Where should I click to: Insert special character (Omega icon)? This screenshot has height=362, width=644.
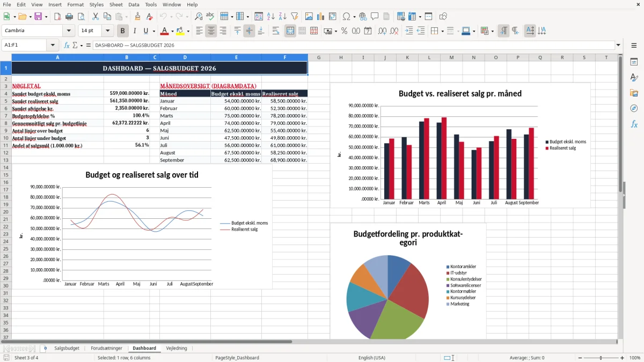tap(346, 17)
